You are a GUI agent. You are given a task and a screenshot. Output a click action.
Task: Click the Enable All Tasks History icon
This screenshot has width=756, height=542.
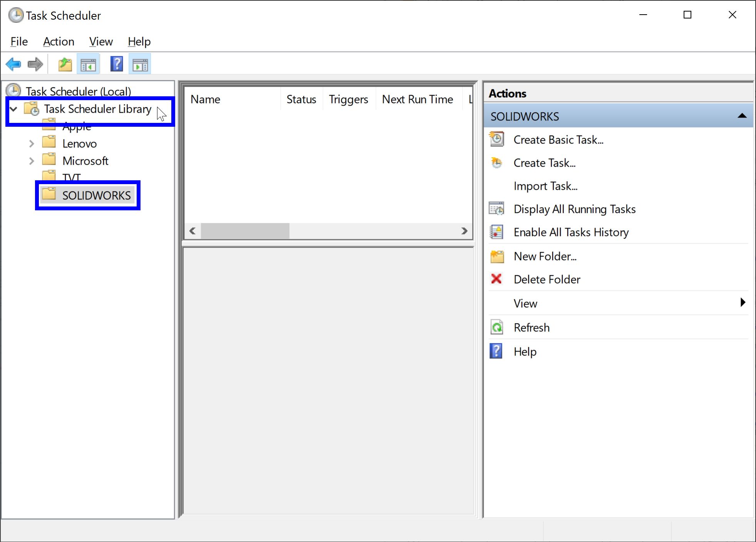pyautogui.click(x=497, y=232)
